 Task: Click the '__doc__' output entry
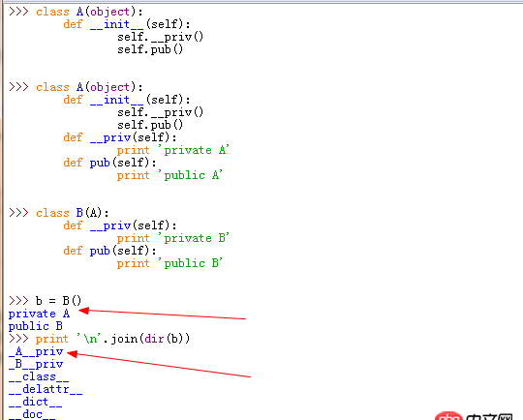[32, 414]
